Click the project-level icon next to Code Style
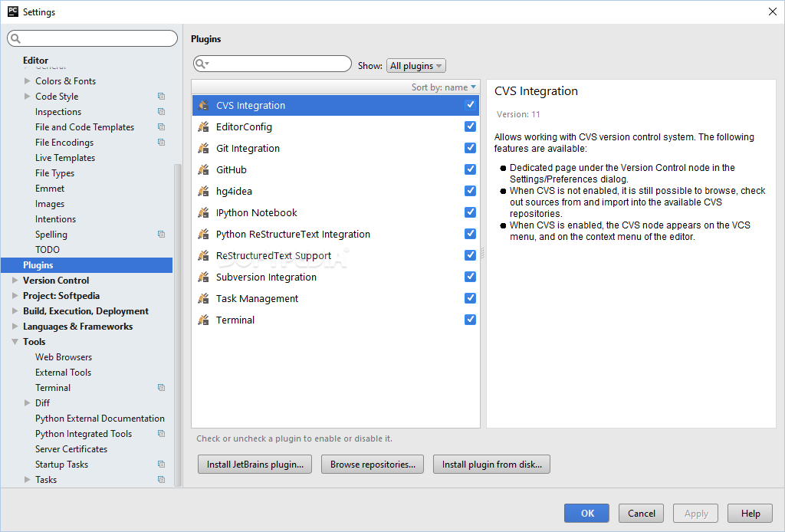 coord(161,96)
